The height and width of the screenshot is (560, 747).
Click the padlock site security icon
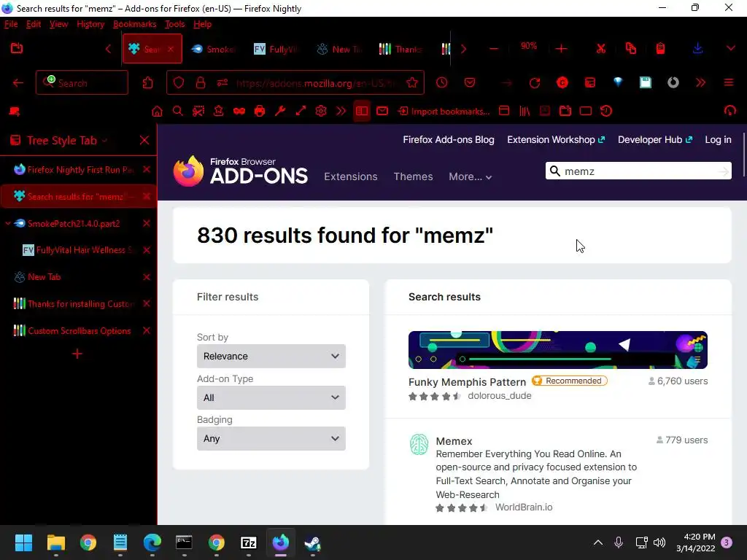point(201,83)
